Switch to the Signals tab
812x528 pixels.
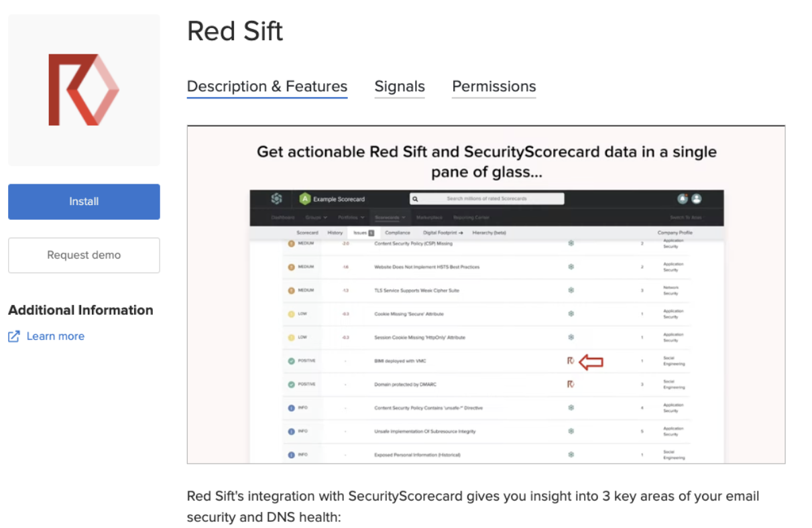[400, 86]
